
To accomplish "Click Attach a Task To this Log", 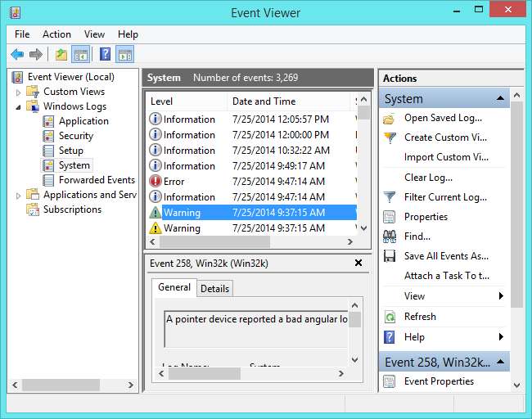I will pyautogui.click(x=446, y=276).
